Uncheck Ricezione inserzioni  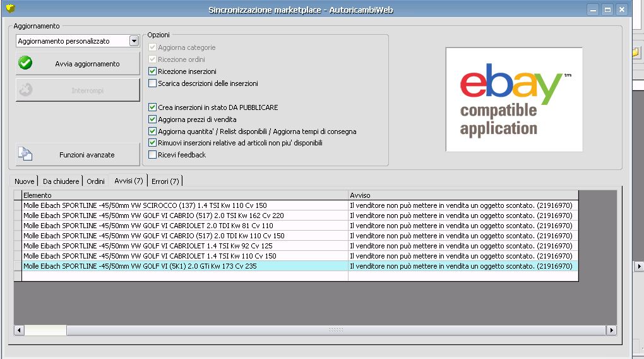tap(152, 71)
